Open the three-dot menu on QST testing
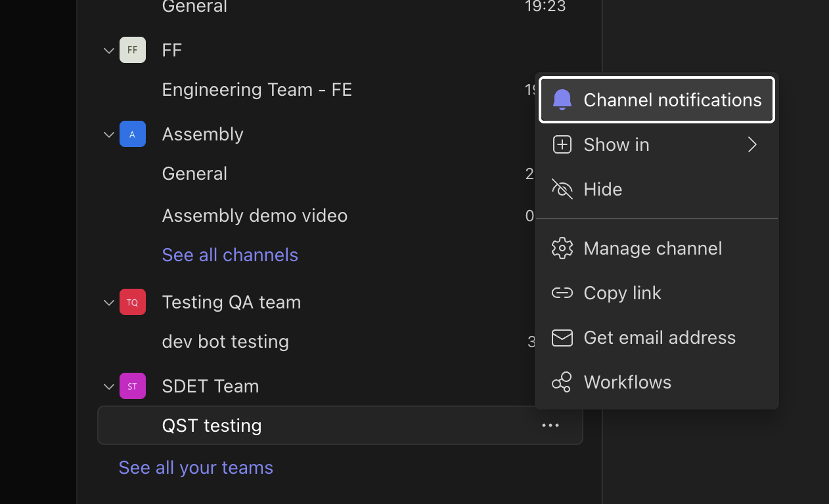829x504 pixels. (x=550, y=425)
